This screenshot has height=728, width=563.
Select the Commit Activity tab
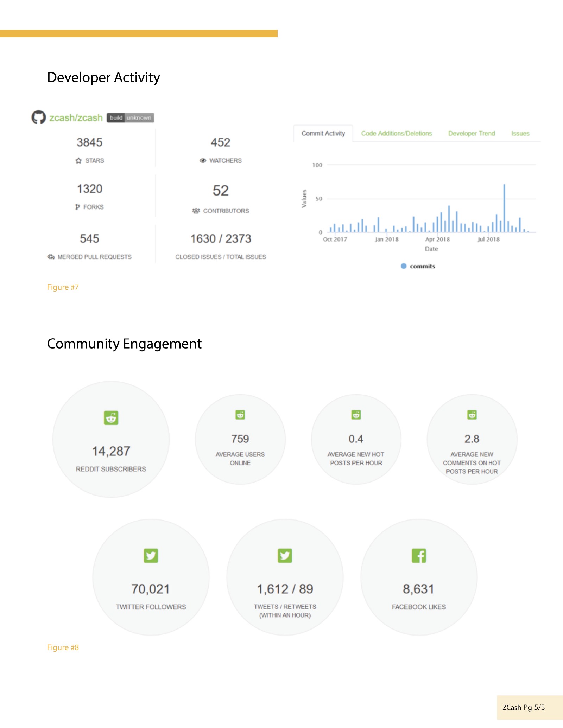[323, 134]
